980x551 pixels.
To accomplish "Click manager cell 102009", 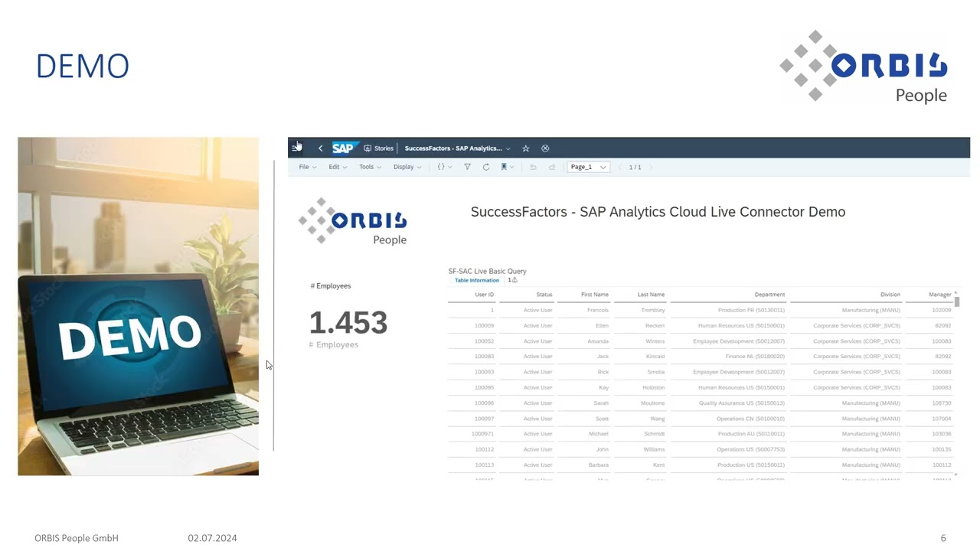I will pos(942,311).
